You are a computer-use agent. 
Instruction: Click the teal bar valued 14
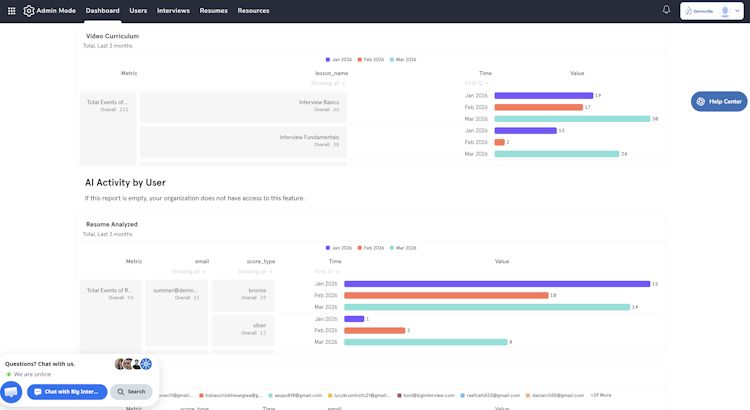[x=487, y=307]
